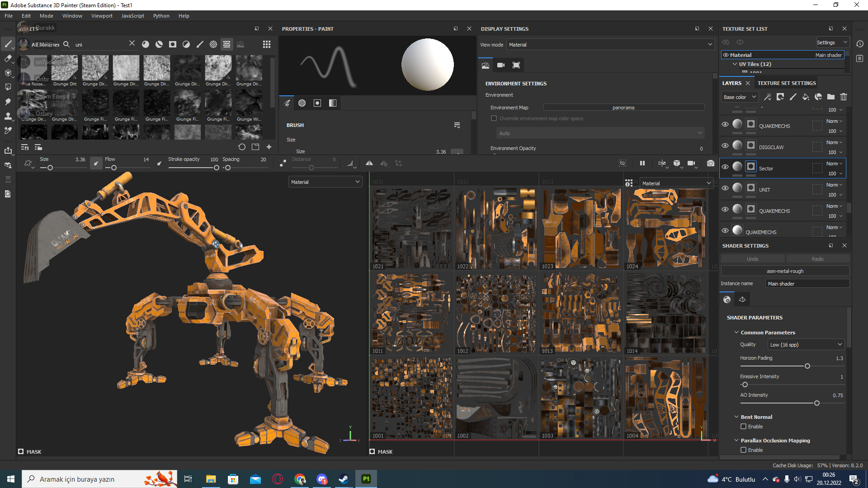Adjust the Horizon Fading slider
Image resolution: width=868 pixels, height=488 pixels.
point(807,366)
